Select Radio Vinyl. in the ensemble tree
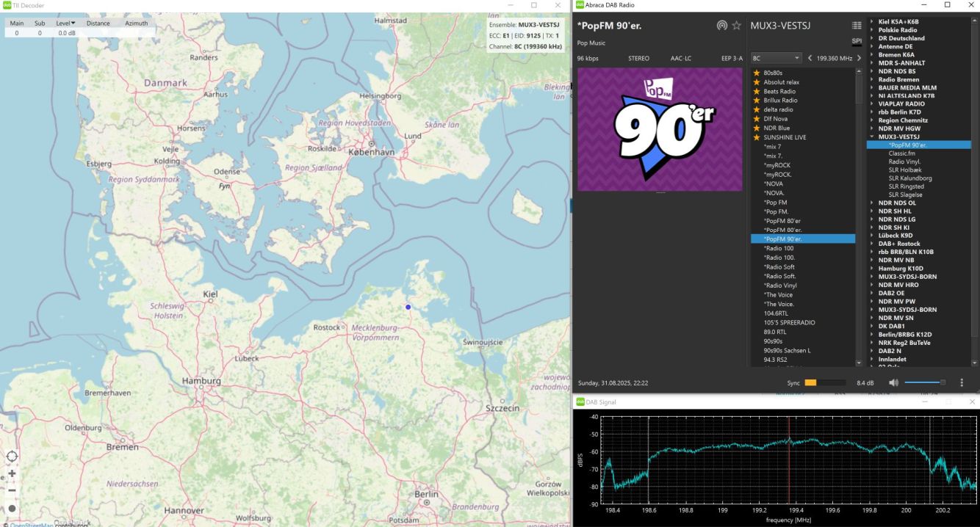This screenshot has height=527, width=980. pyautogui.click(x=904, y=161)
